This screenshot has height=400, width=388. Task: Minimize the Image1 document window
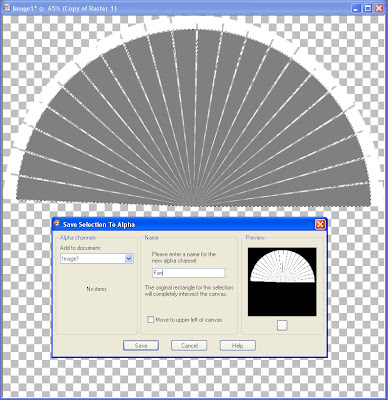(356, 8)
